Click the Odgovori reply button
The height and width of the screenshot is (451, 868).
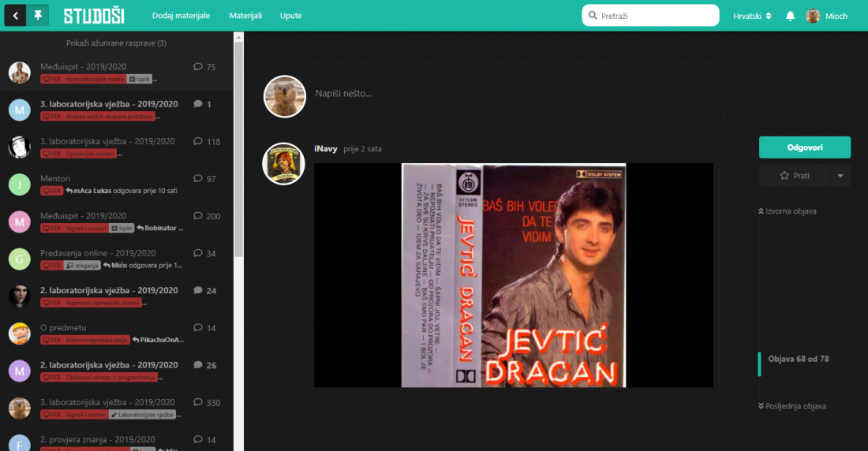pos(804,147)
